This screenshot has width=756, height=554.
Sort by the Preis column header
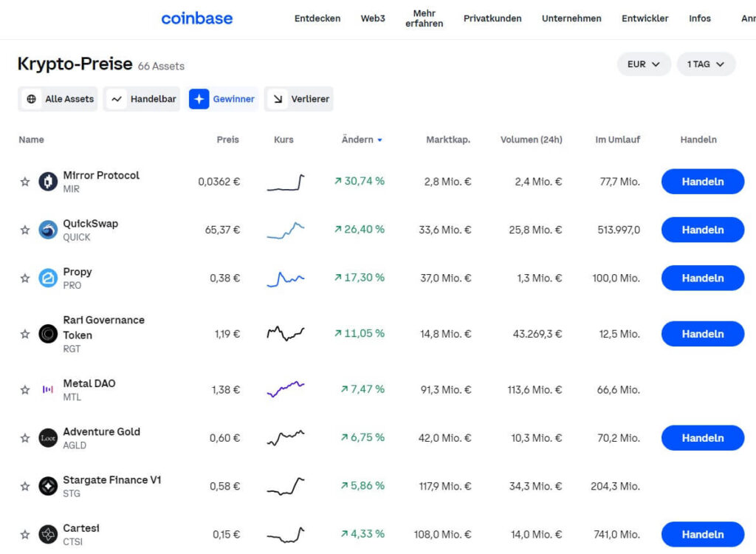pos(227,140)
